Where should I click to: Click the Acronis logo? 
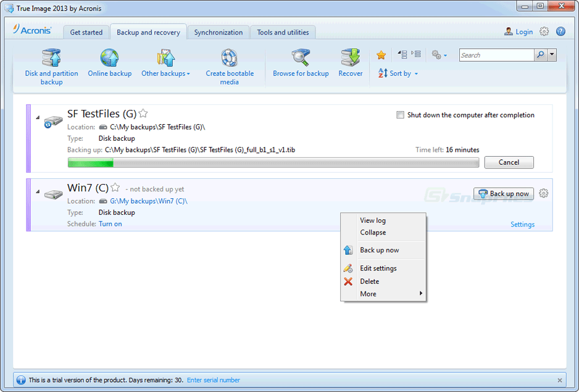pos(32,30)
